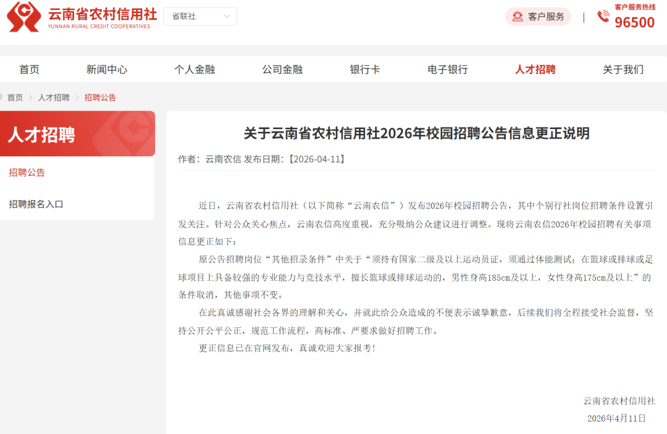The image size is (667, 434).
Task: Open the 关于我们 menu
Action: pos(622,70)
